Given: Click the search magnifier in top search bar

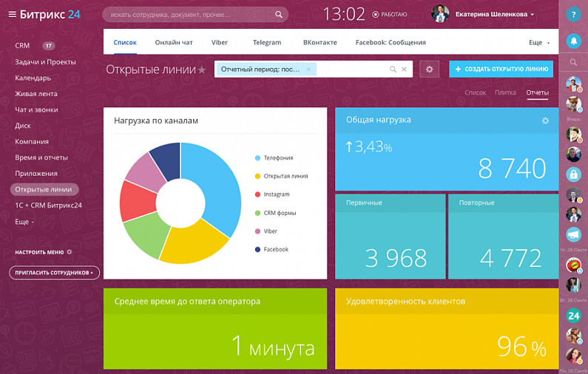Looking at the screenshot, I should (279, 14).
